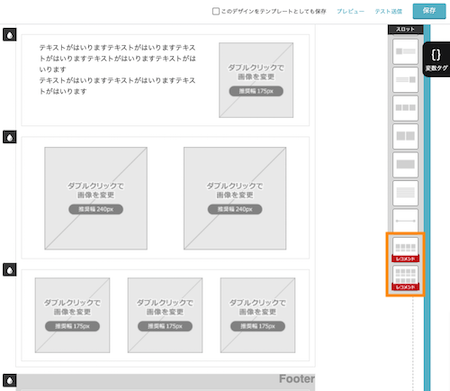Open background color drop for three-image slot

[10, 270]
